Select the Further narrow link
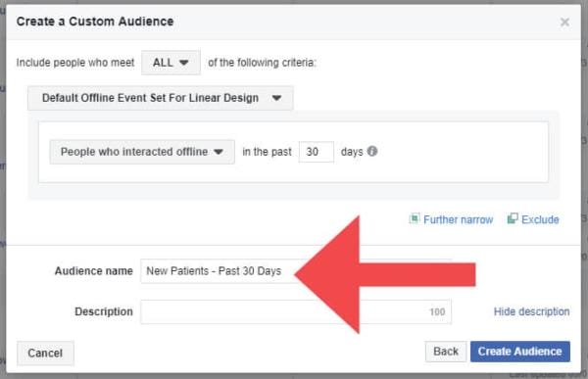Screen dimensions: 588x379 pos(458,219)
